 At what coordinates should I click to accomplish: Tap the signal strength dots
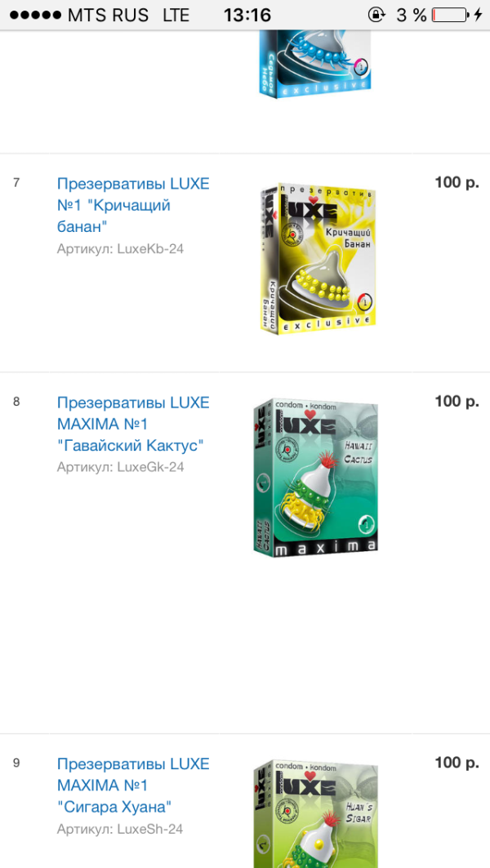coord(35,15)
